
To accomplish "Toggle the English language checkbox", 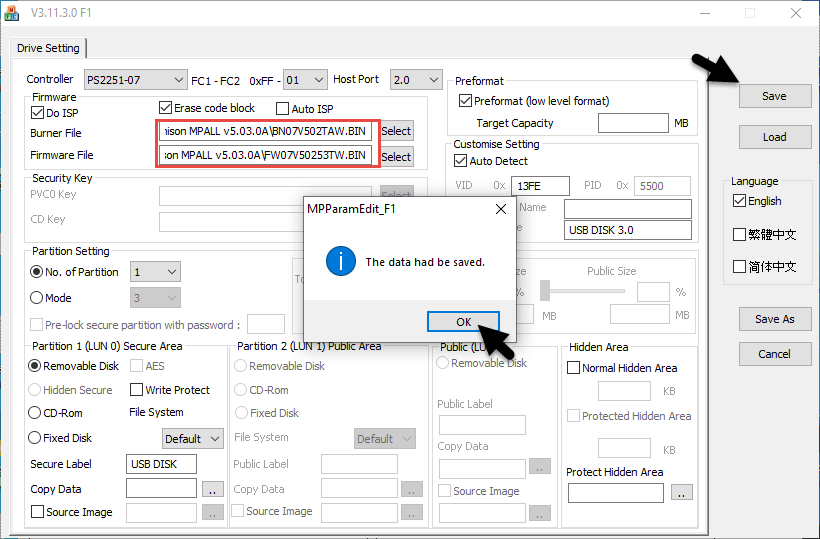I will click(739, 201).
